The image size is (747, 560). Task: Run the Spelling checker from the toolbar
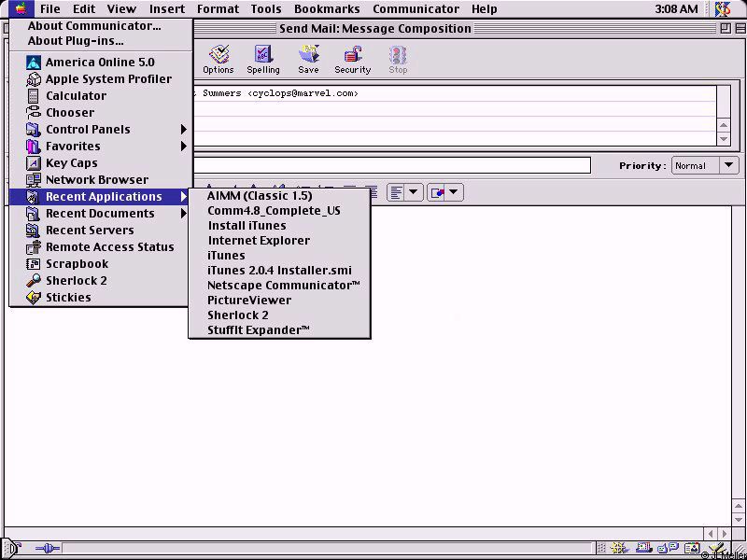point(263,60)
